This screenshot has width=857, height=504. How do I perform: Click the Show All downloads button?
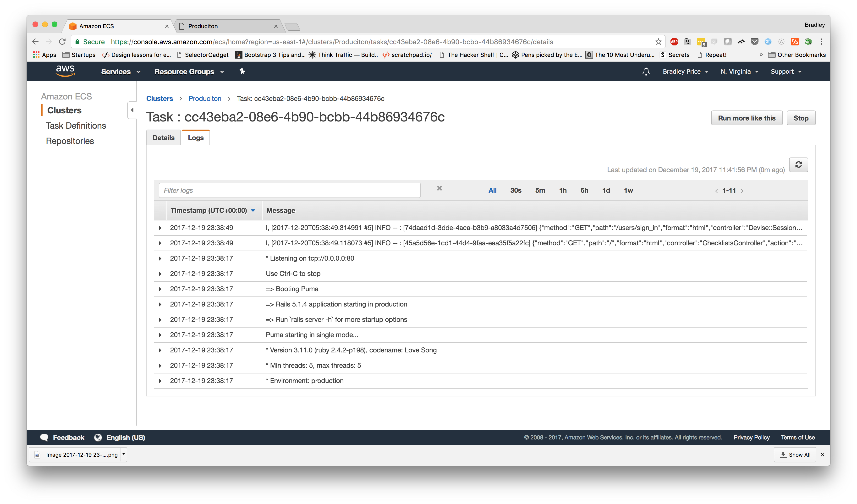795,455
